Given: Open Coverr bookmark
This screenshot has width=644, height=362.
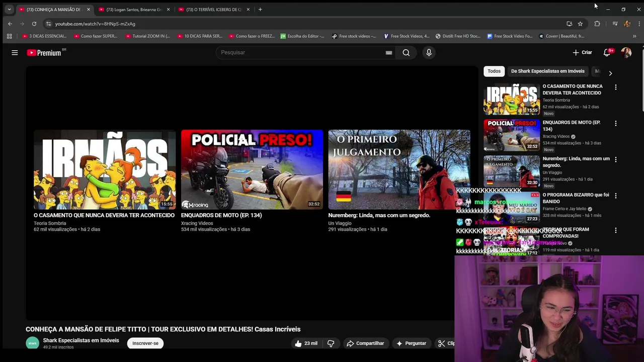Looking at the screenshot, I should click(561, 36).
